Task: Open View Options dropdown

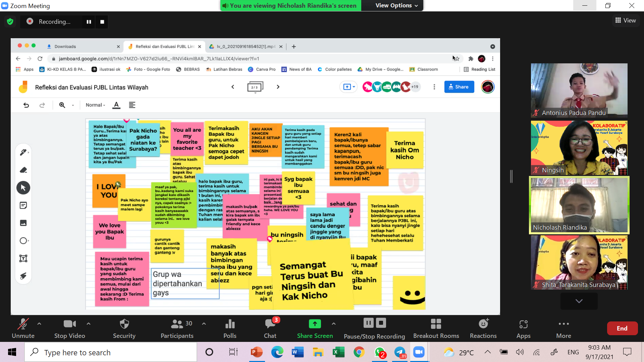Action: pyautogui.click(x=396, y=5)
